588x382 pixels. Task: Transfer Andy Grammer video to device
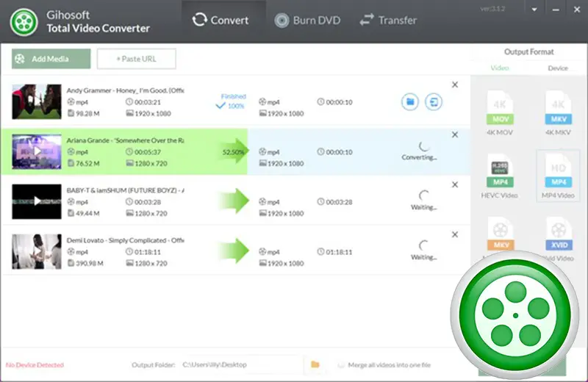434,101
